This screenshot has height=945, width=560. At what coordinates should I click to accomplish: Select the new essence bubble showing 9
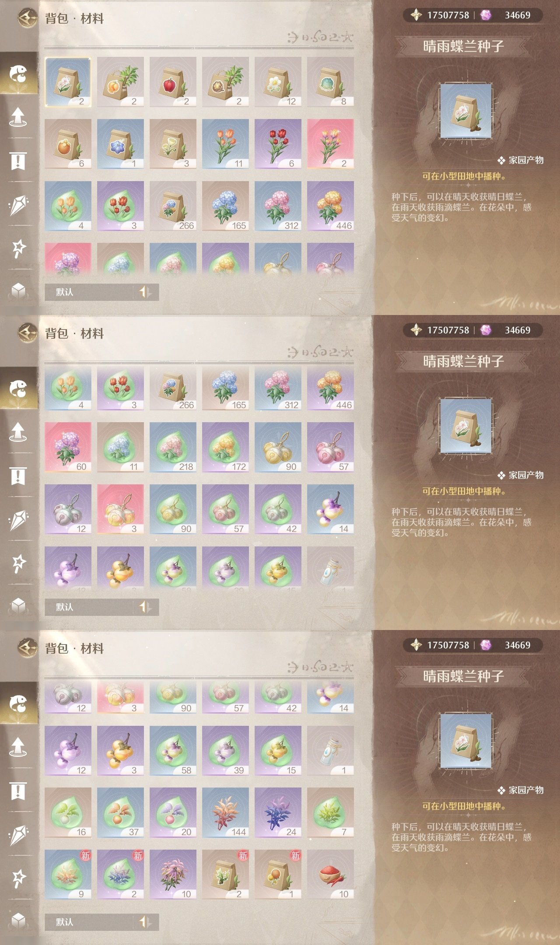pos(68,875)
